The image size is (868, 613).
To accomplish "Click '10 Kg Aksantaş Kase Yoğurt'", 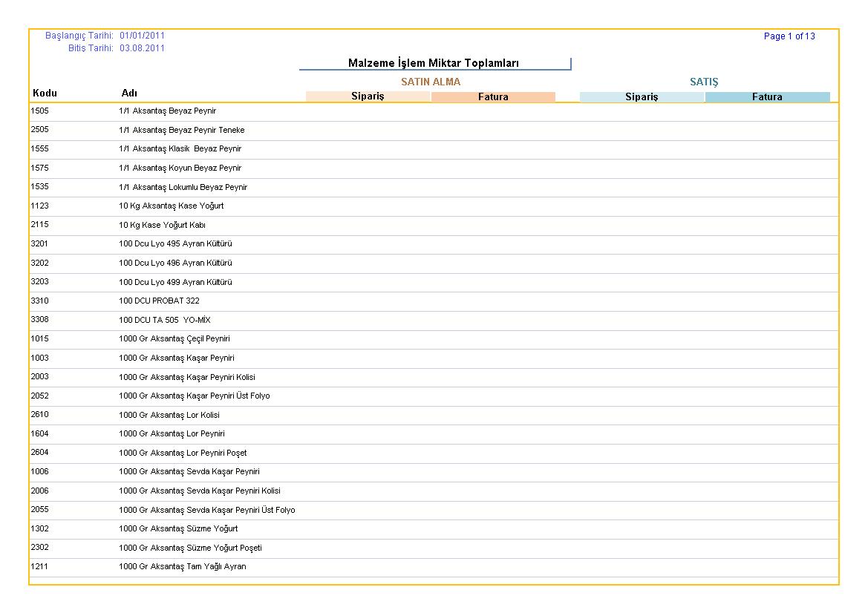I will (x=171, y=206).
